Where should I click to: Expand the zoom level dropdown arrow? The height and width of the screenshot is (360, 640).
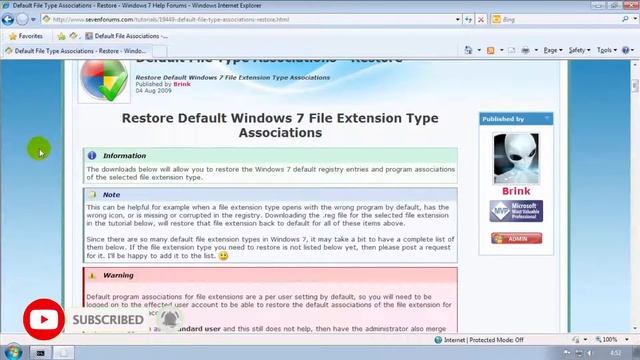point(627,340)
